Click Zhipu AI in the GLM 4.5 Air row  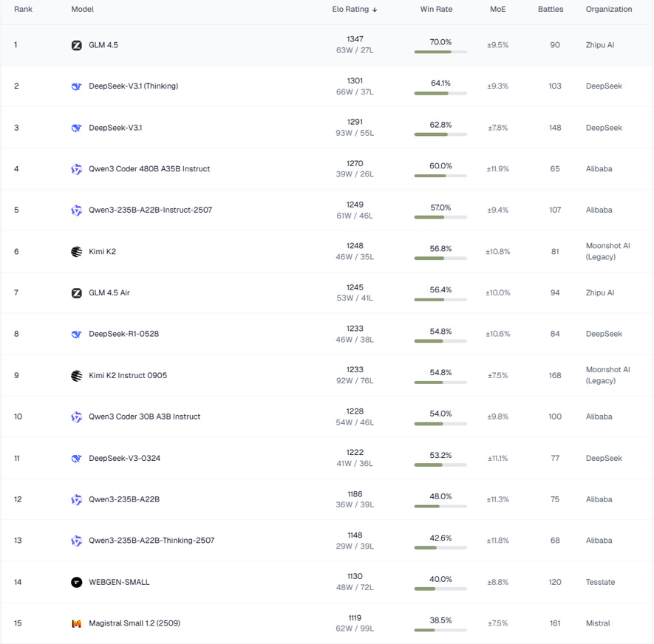600,292
